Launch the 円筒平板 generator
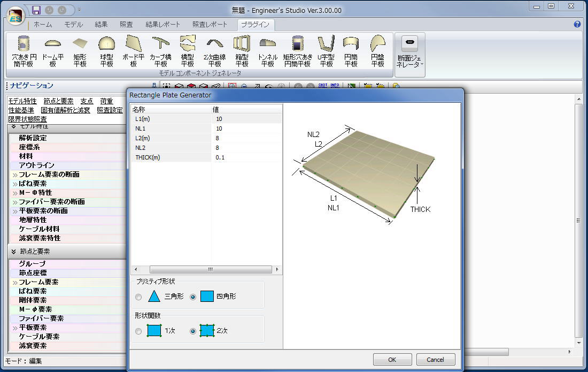 [351, 51]
